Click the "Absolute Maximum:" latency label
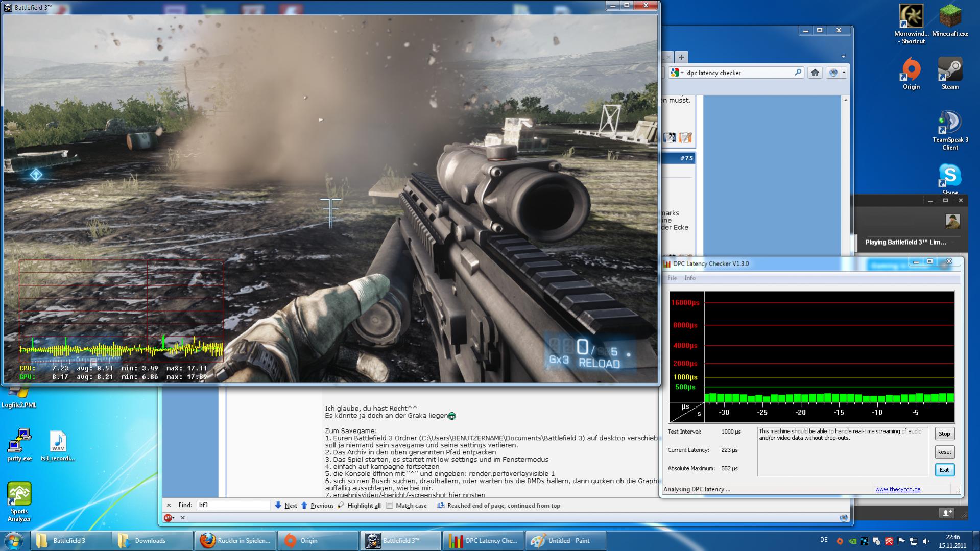 [691, 469]
